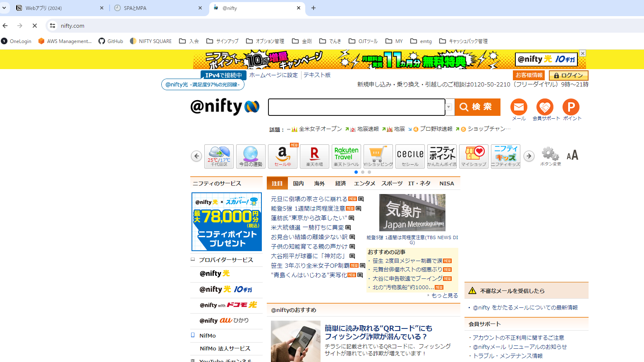Click the 千代田区 weather shortcut
The width and height of the screenshot is (644, 362).
(x=219, y=156)
